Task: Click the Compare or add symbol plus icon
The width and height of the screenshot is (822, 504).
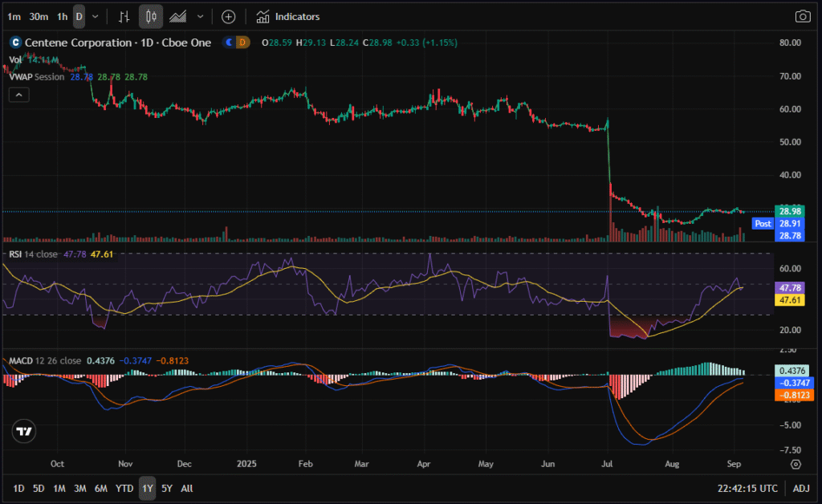Action: [229, 16]
